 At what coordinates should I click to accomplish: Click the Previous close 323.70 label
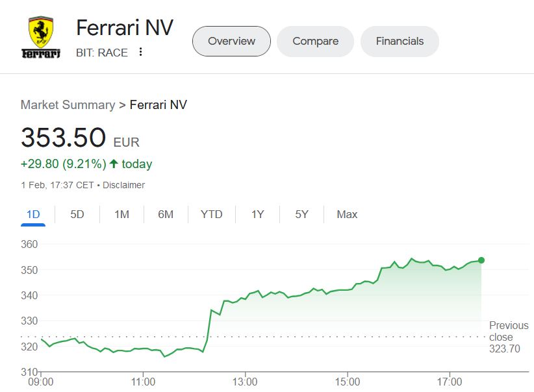point(508,337)
